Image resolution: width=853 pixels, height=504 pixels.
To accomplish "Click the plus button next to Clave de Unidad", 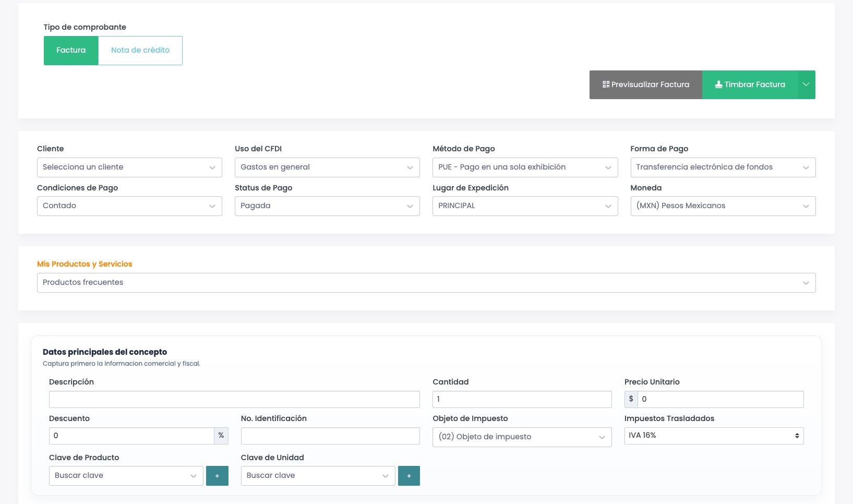I will coord(409,476).
